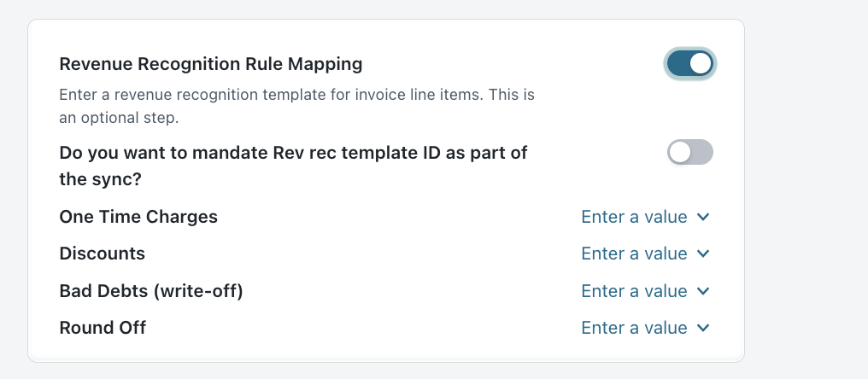This screenshot has height=379, width=868.
Task: Disable the Revenue Recognition Rule Mapping toggle
Action: tap(689, 64)
